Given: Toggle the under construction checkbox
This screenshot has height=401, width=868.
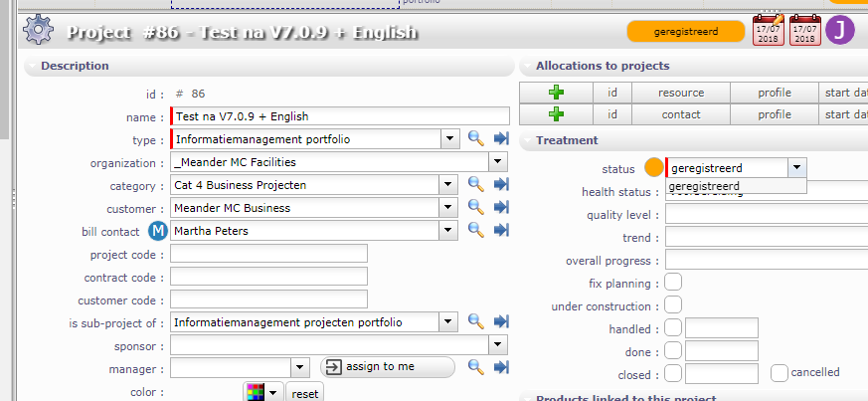Looking at the screenshot, I should point(673,305).
